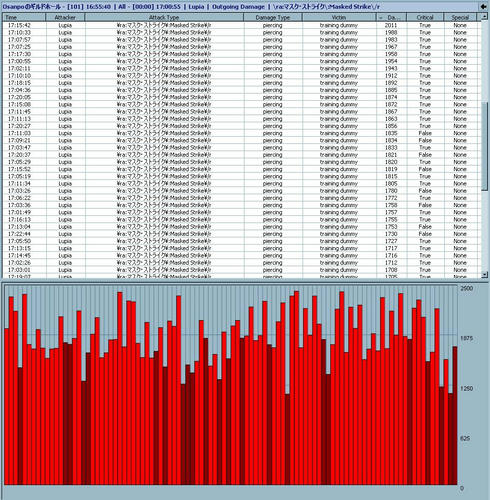Select the 17:00:55 row with 1954 damage
This screenshot has height=500, width=490.
pos(240,61)
